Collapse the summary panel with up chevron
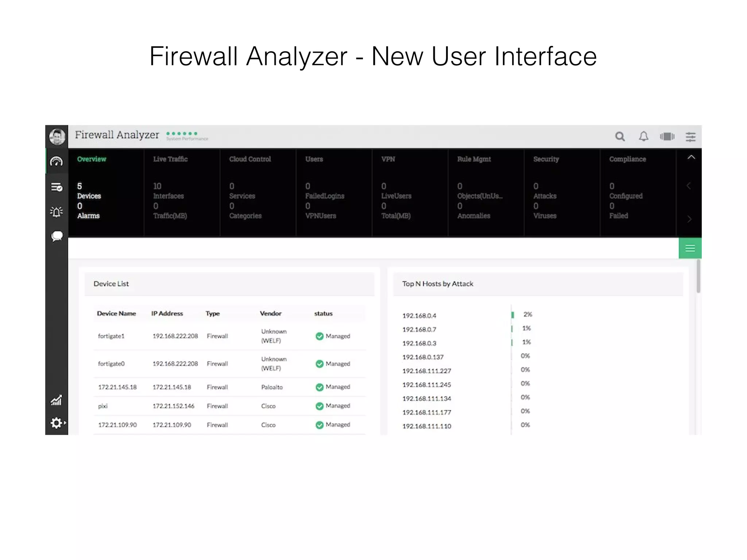Image resolution: width=747 pixels, height=560 pixels. (691, 157)
